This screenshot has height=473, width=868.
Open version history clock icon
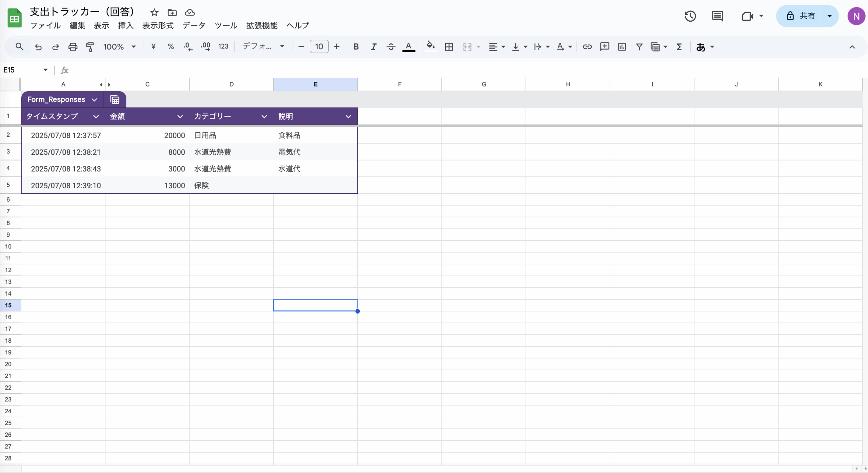pos(690,16)
